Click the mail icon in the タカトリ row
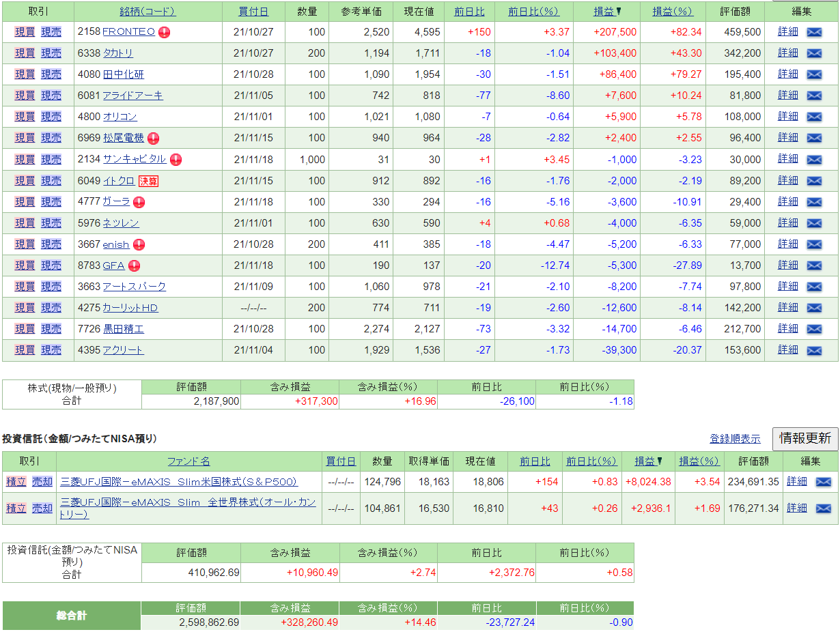Image resolution: width=840 pixels, height=632 pixels. point(814,53)
